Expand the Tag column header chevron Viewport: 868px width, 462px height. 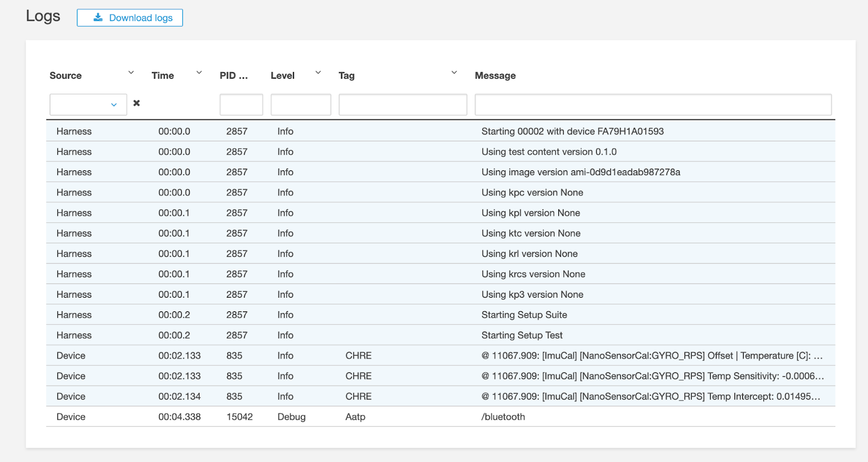pos(454,73)
